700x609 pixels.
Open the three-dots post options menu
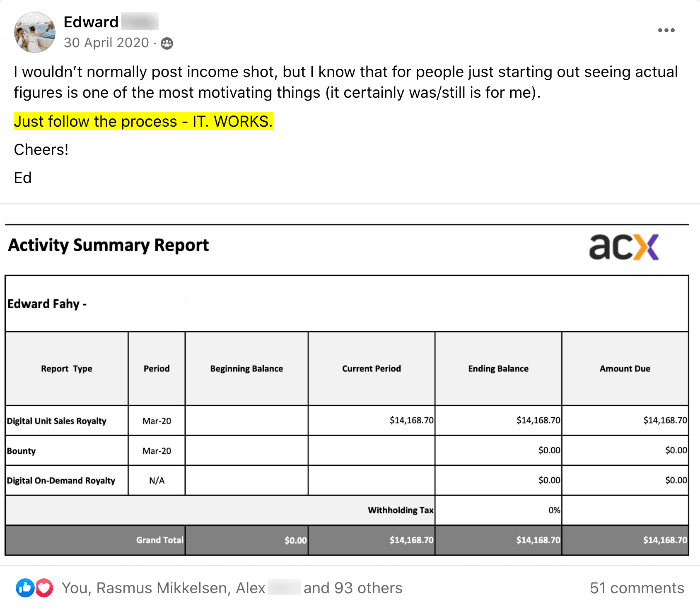(x=666, y=30)
